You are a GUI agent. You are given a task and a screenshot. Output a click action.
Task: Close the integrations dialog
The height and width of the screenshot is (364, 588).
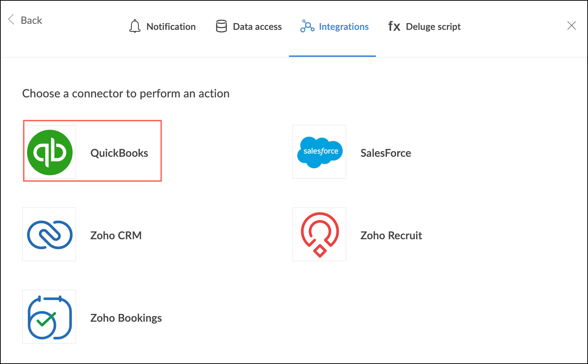click(x=571, y=26)
